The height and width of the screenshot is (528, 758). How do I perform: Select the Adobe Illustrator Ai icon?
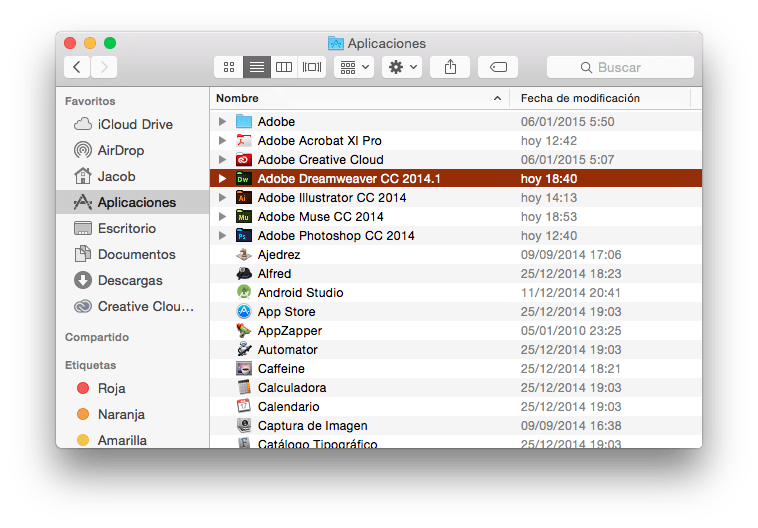(244, 197)
